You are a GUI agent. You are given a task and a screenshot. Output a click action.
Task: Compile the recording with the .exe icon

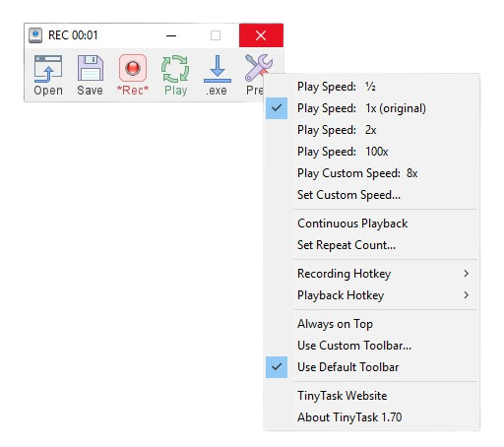click(x=217, y=75)
